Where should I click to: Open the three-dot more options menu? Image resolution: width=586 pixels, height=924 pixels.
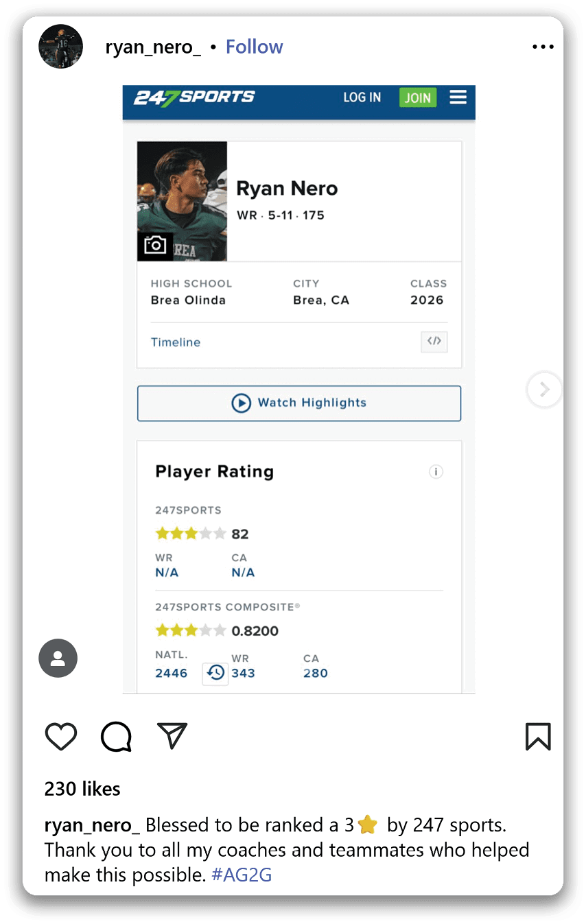click(x=542, y=47)
